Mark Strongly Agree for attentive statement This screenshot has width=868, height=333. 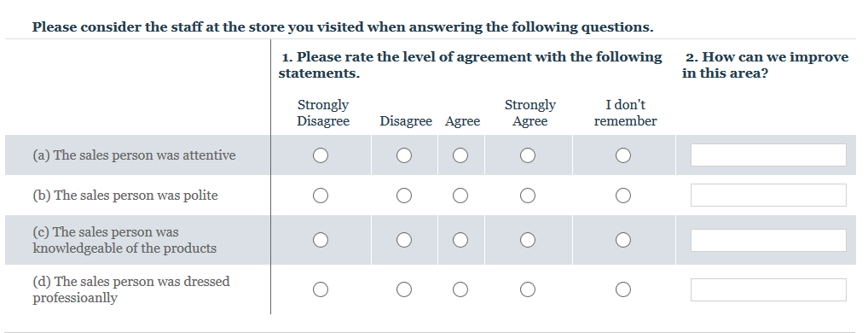(528, 155)
